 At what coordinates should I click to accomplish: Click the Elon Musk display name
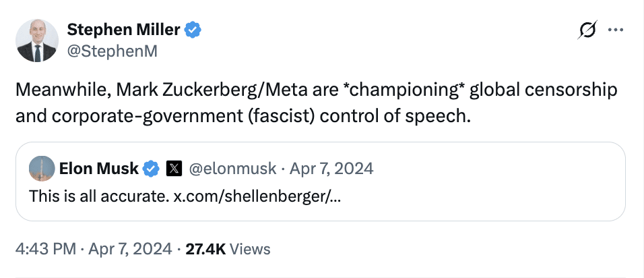(98, 169)
